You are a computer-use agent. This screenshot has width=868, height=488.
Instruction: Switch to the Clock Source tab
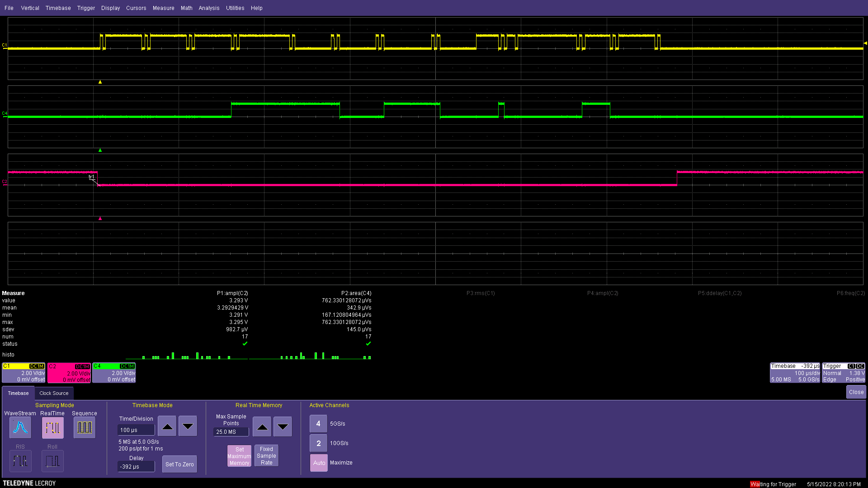click(54, 393)
